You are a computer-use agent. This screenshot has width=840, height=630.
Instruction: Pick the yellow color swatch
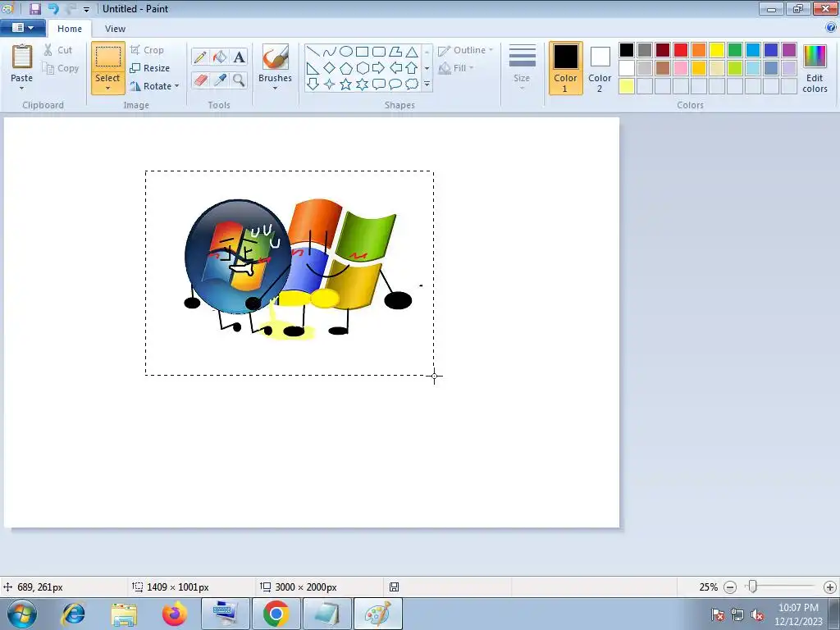click(x=717, y=50)
